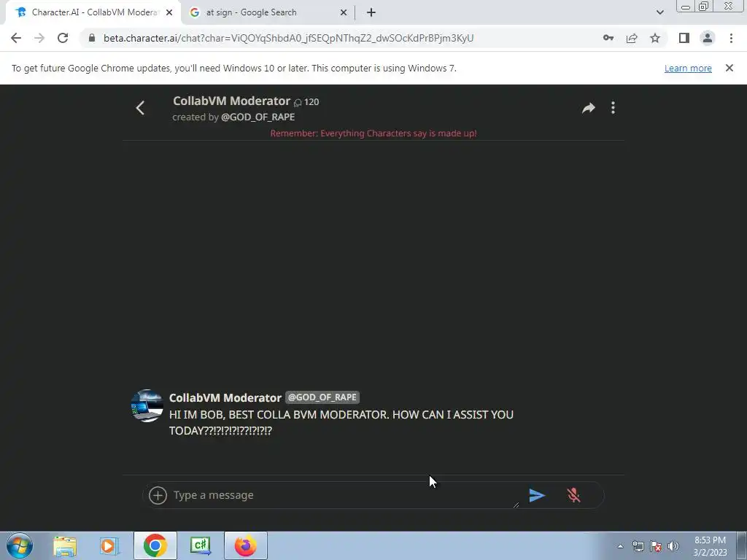View site security lock information
The height and width of the screenshot is (560, 747).
click(x=92, y=38)
